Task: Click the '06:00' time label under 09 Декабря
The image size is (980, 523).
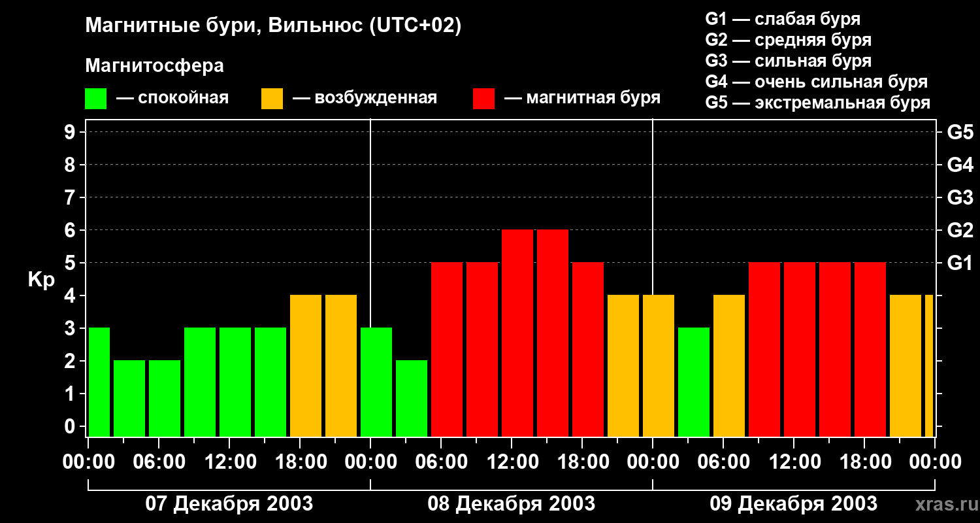Action: pyautogui.click(x=723, y=462)
